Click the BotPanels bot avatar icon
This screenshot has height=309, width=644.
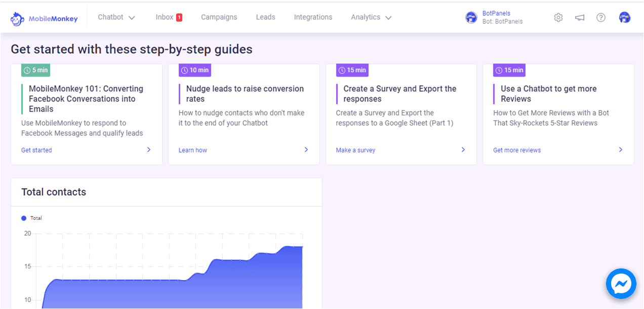[471, 18]
